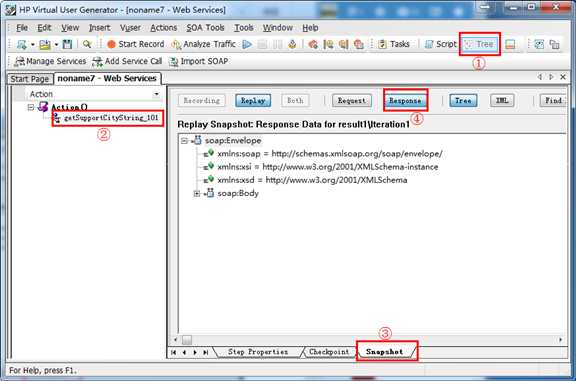The image size is (576, 381).
Task: Open the SOA Tools menu
Action: [205, 28]
